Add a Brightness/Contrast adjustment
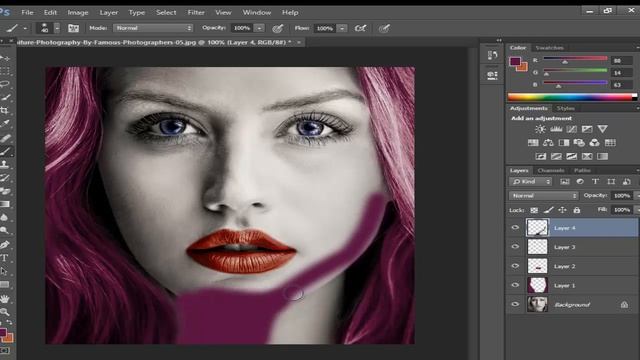640x360 pixels. pyautogui.click(x=540, y=129)
